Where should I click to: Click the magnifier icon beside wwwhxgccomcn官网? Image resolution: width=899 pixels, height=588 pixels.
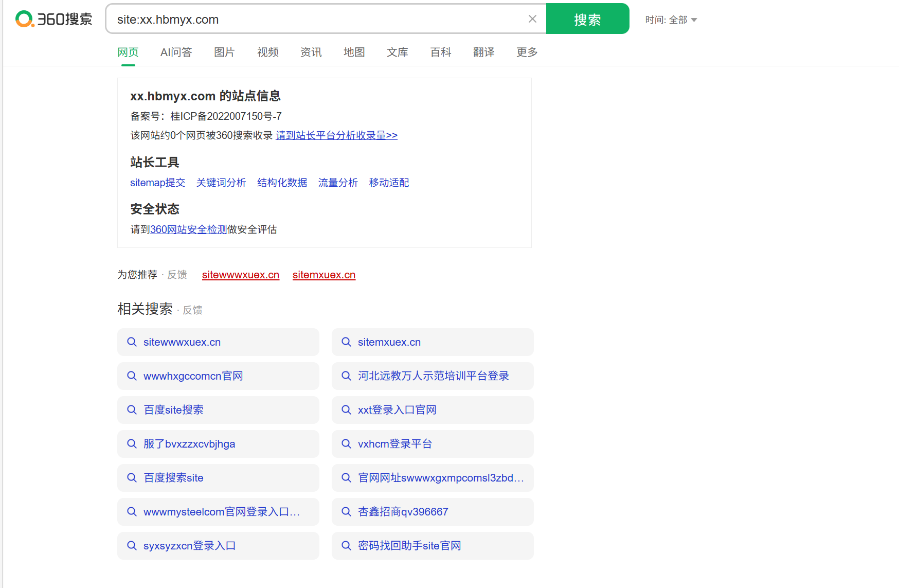click(132, 376)
